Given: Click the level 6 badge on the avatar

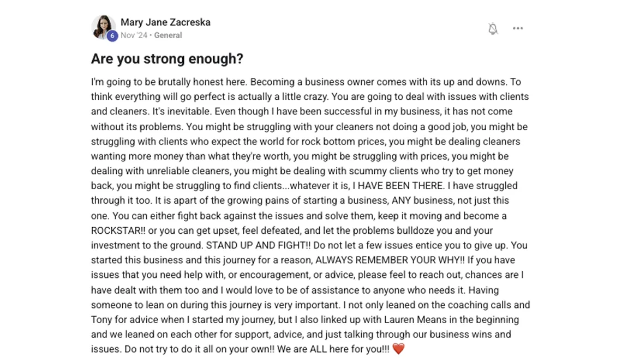Looking at the screenshot, I should (112, 36).
